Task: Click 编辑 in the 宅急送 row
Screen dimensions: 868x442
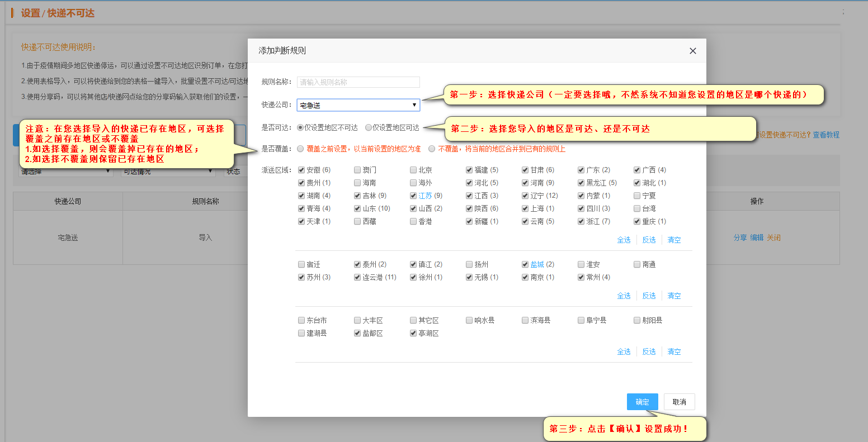Action: click(x=757, y=237)
